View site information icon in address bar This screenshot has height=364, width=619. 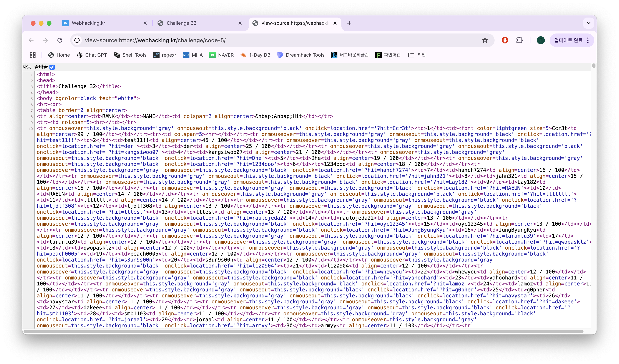click(x=77, y=40)
